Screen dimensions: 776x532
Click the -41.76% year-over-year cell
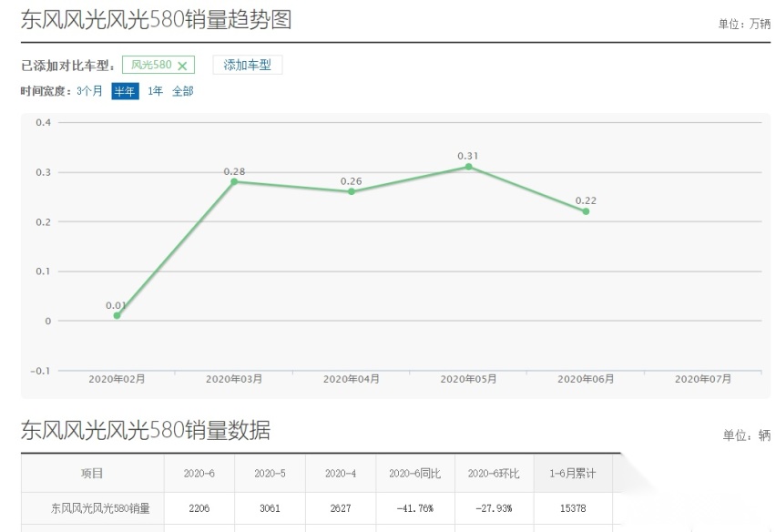(x=414, y=508)
